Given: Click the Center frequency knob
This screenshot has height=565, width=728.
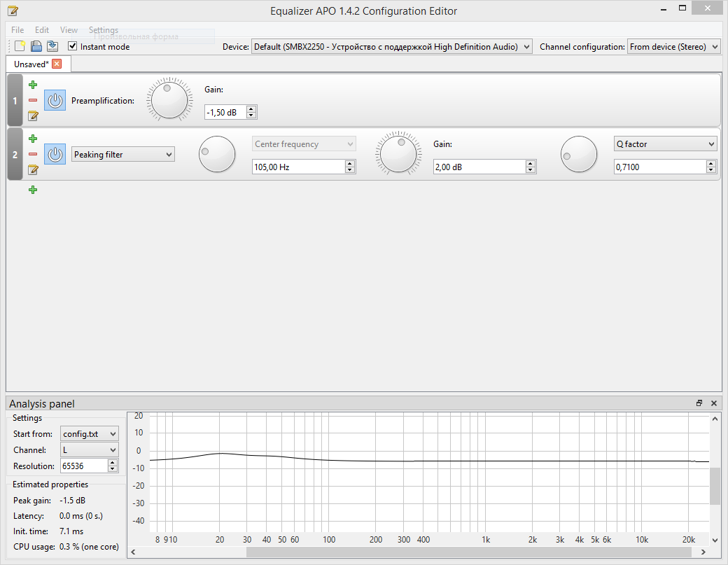Looking at the screenshot, I should click(x=217, y=154).
